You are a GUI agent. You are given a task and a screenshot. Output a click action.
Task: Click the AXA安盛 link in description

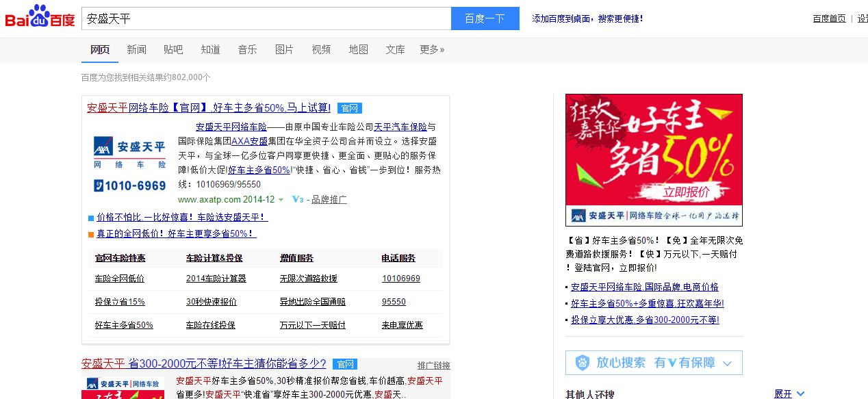point(249,141)
